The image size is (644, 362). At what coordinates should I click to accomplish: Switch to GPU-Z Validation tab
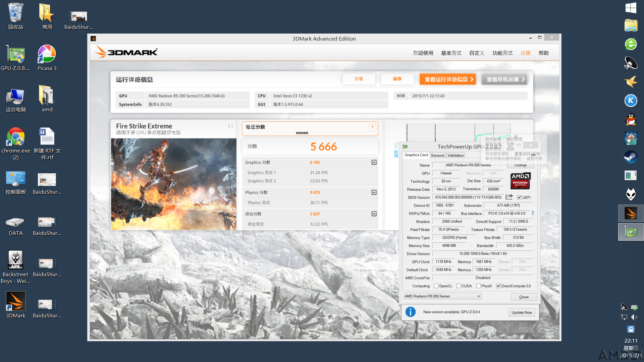point(455,156)
